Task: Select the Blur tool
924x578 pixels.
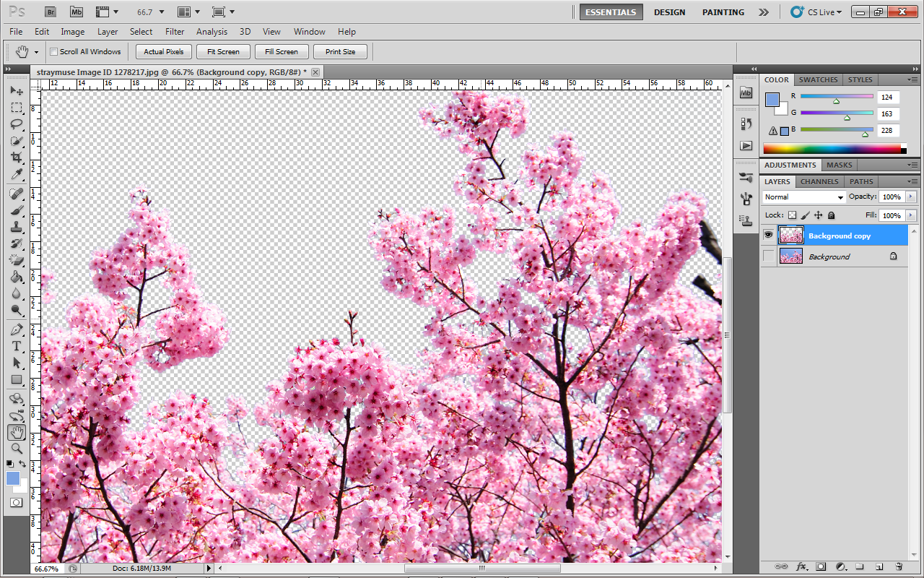Action: pos(17,293)
